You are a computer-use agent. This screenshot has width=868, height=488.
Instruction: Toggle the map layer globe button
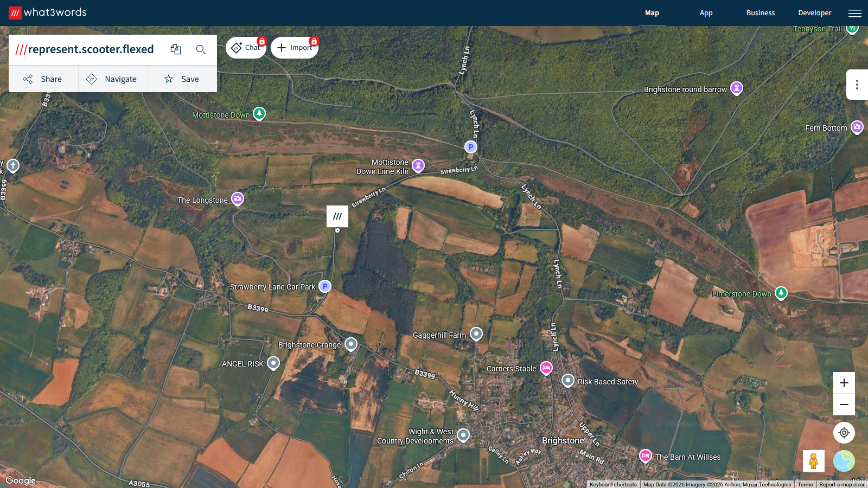pos(844,461)
